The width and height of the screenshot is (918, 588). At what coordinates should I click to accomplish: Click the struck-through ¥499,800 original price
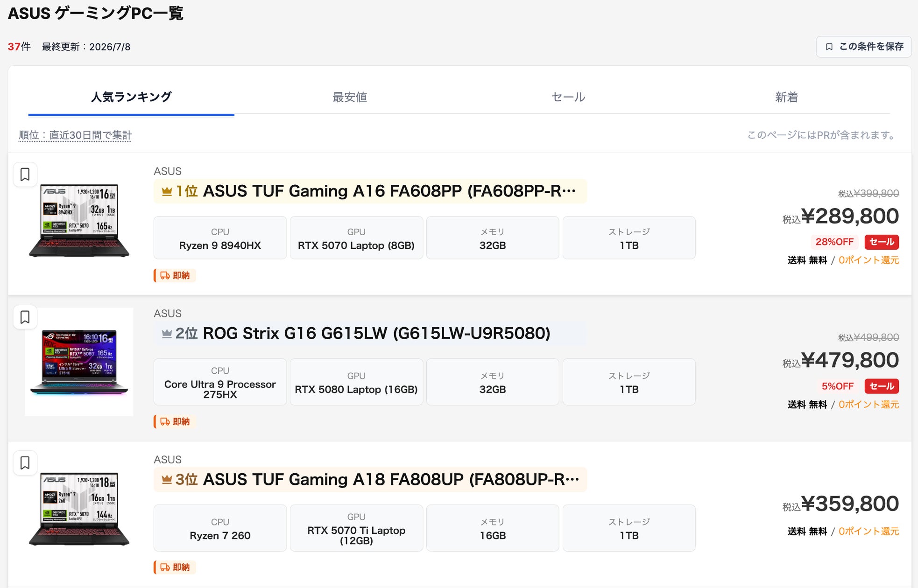click(876, 337)
